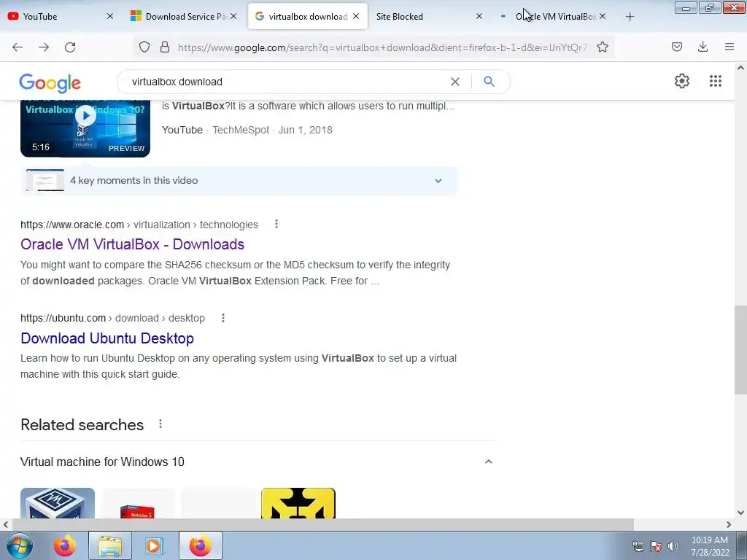Open the Google apps grid

[x=715, y=81]
